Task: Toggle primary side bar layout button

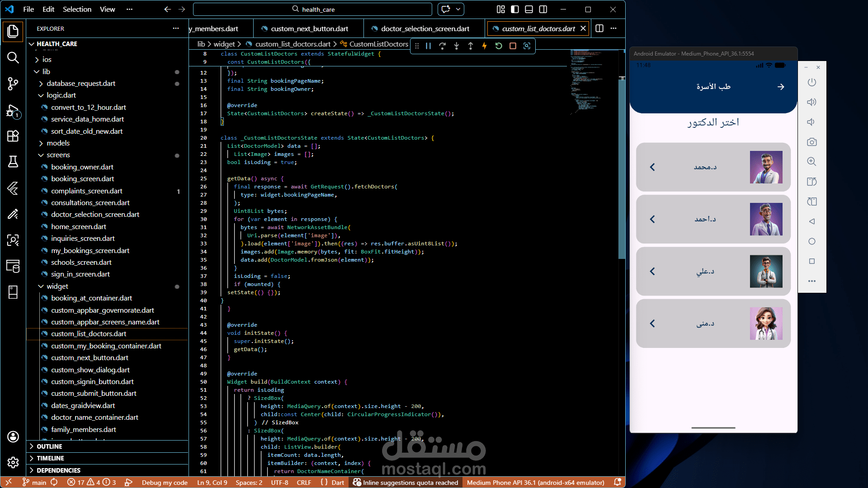Action: pos(515,9)
